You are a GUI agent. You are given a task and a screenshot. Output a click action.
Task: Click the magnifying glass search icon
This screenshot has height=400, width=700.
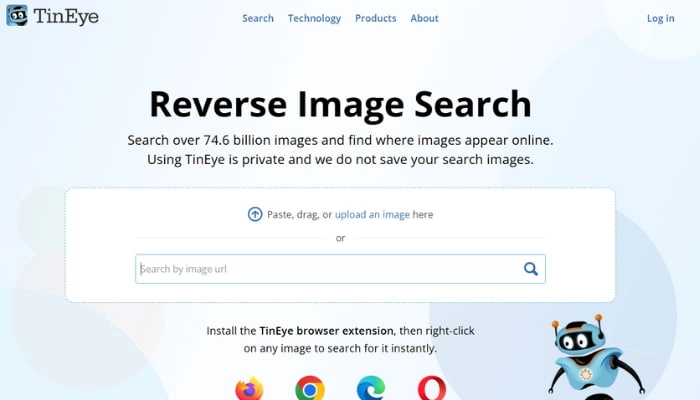[530, 269]
